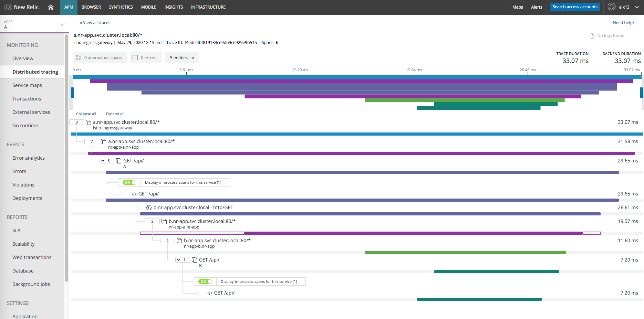Click the 0 errors filter
Viewport: 644px width, 319px height.
[146, 58]
